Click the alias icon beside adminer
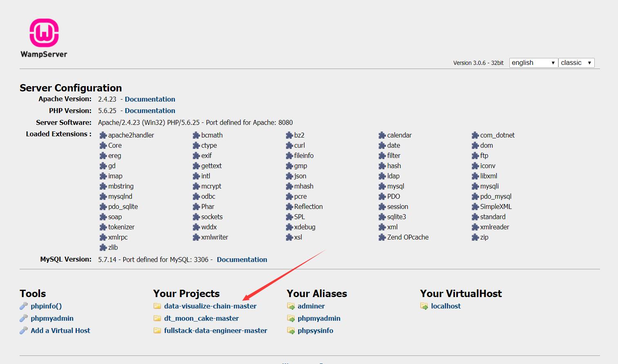618x364 pixels. coord(291,306)
